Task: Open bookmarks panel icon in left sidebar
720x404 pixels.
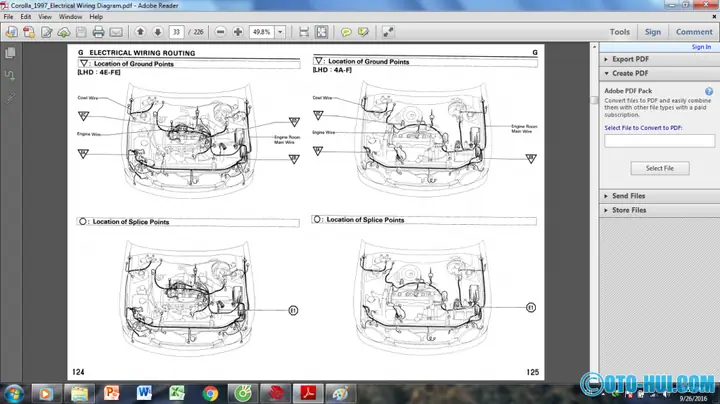Action: pos(10,75)
